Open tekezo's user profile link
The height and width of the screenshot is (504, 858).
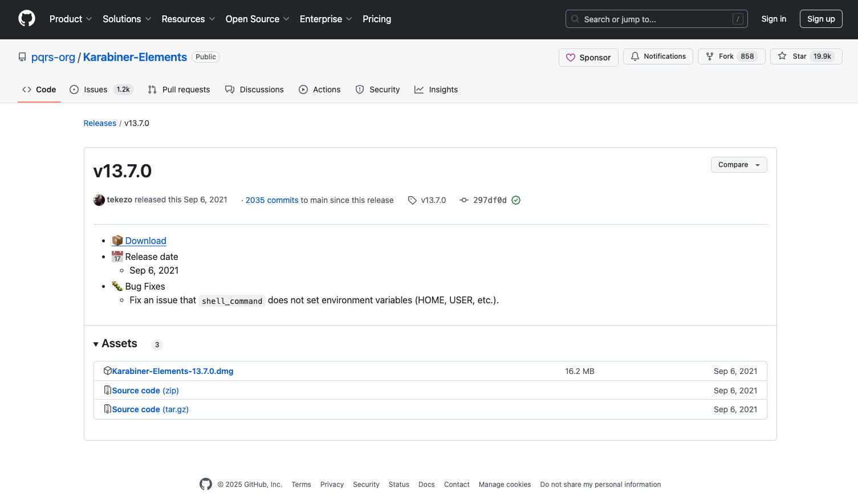(x=120, y=200)
